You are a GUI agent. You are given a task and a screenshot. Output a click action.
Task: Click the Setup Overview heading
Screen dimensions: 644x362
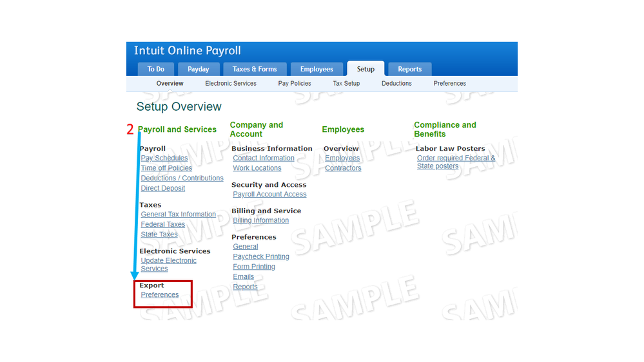[x=179, y=107]
